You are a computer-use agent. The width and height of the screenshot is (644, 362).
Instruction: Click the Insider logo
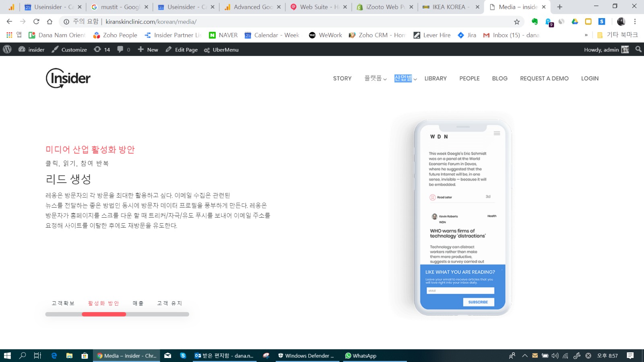coord(68,78)
